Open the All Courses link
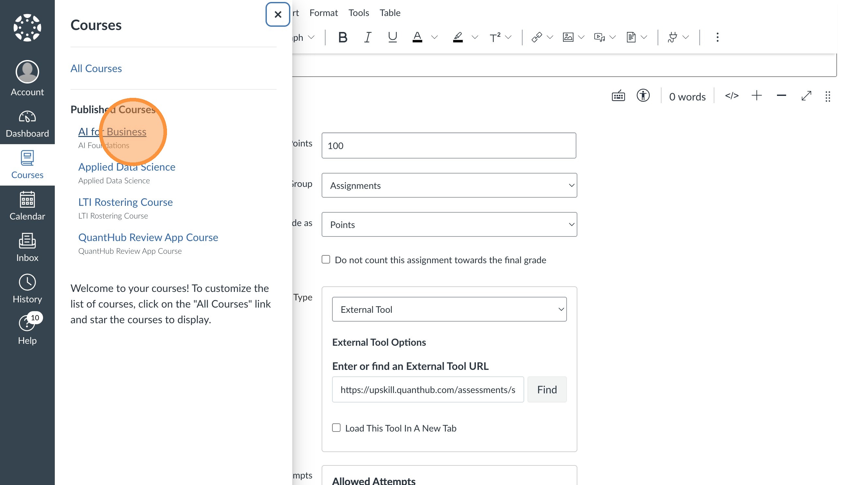Screen dimensions: 868x485 click(96, 68)
